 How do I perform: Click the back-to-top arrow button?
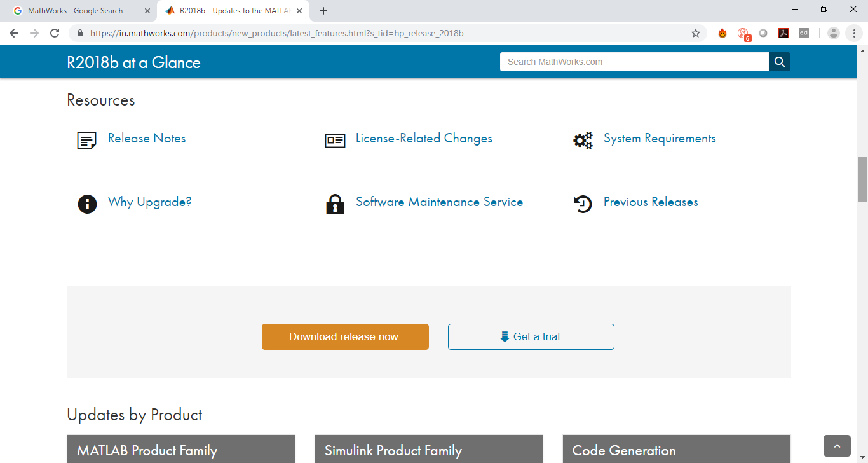point(837,446)
